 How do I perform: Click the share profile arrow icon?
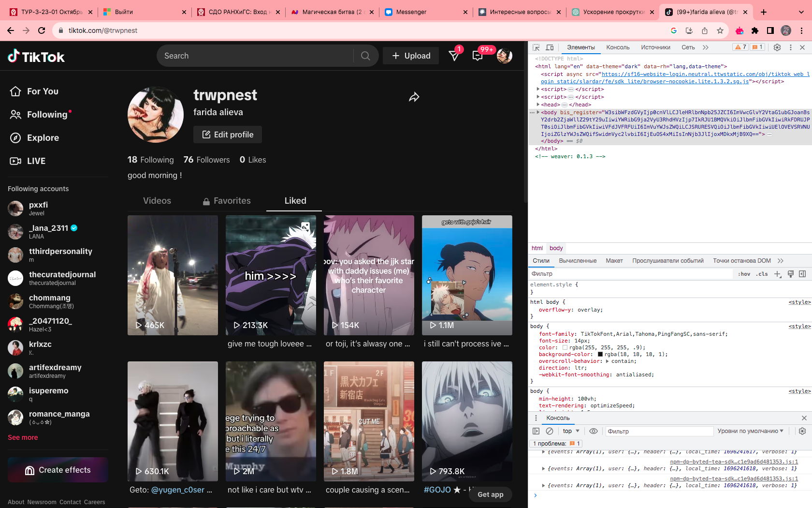tap(414, 97)
